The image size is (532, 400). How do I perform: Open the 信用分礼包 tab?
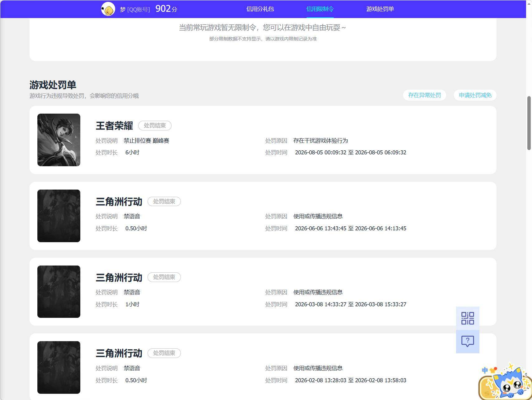(x=260, y=9)
